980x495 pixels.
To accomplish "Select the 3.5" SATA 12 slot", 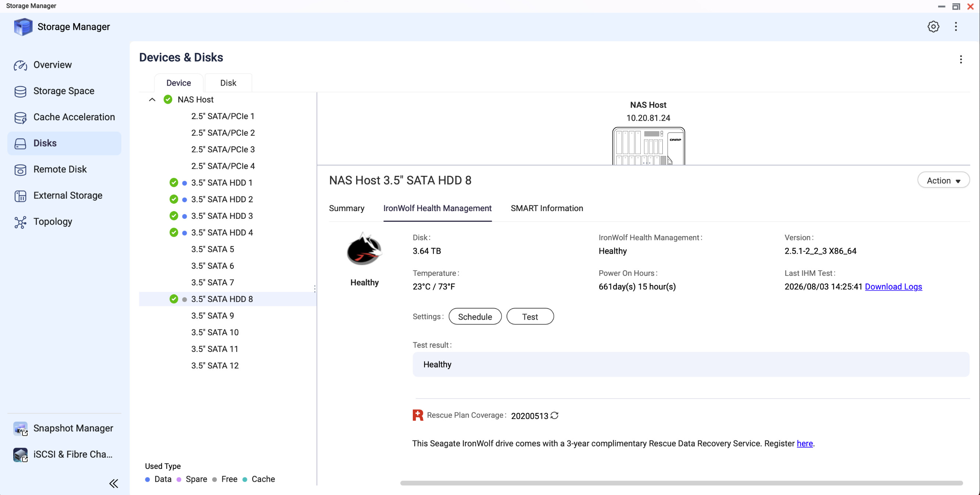I will coord(215,366).
